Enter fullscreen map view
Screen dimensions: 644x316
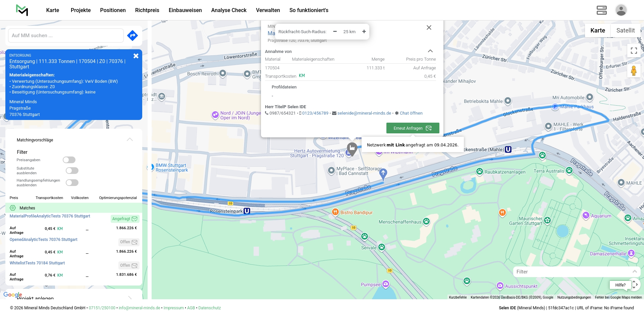634,51
